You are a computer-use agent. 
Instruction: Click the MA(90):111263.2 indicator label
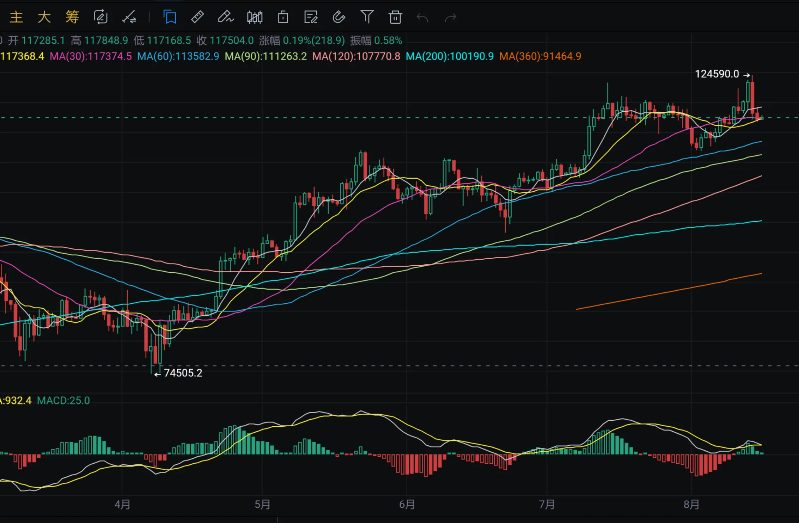[266, 56]
